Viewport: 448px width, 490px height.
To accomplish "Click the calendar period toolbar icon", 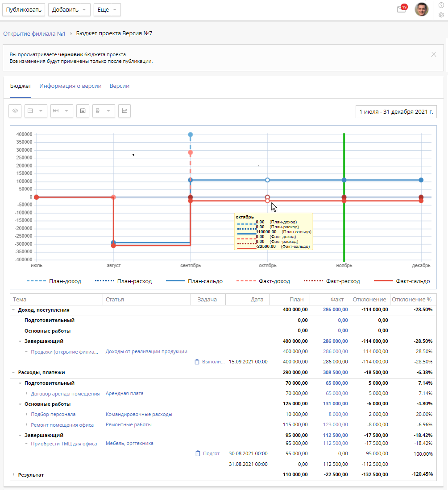I will click(x=83, y=111).
